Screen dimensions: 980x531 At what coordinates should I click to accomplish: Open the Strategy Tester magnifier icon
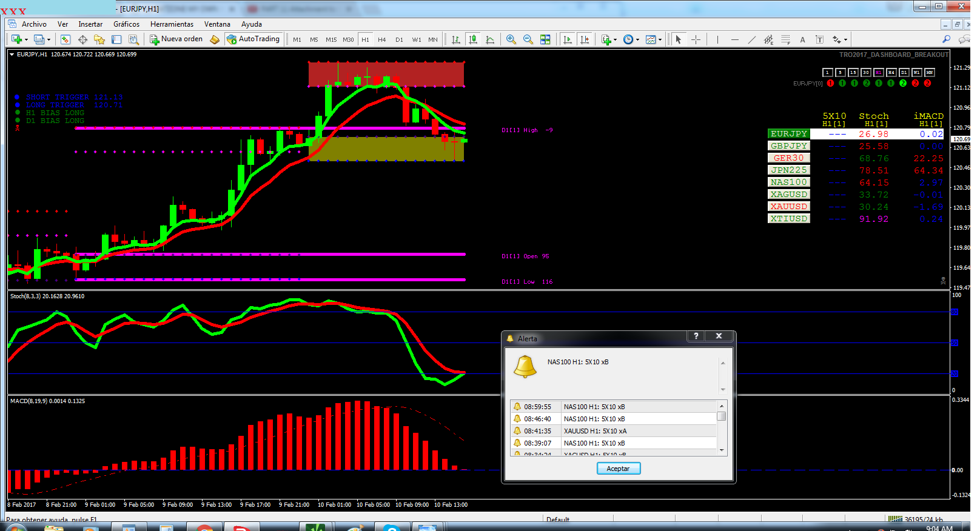click(134, 39)
